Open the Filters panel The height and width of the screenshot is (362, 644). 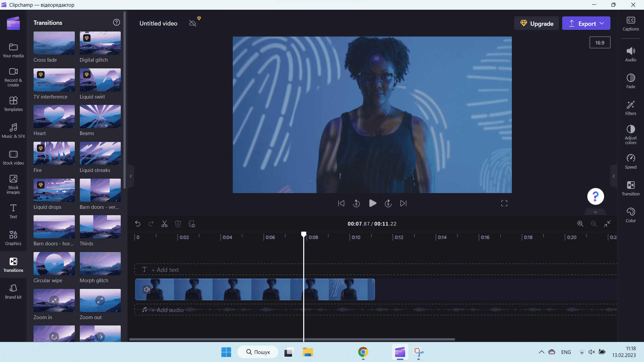pyautogui.click(x=630, y=109)
